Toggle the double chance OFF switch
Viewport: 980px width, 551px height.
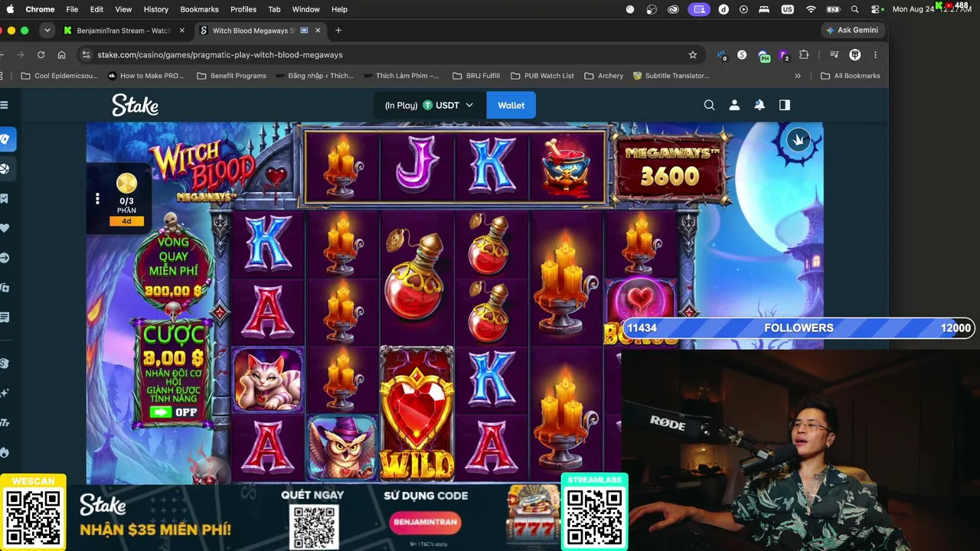pos(174,412)
